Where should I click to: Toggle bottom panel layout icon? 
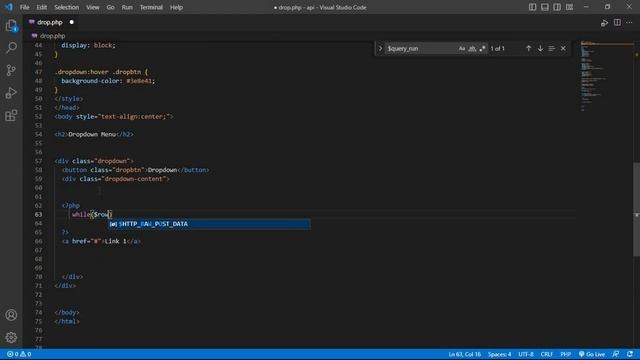tap(544, 7)
